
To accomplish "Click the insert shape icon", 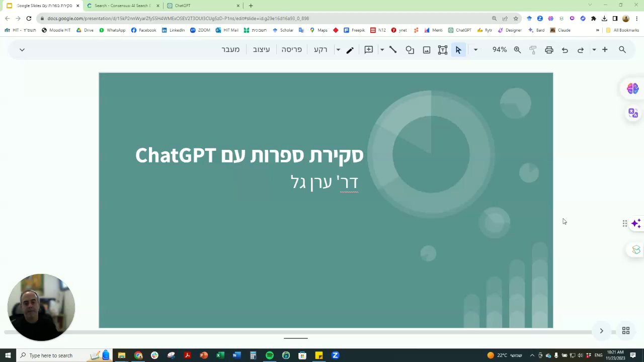I will pyautogui.click(x=410, y=50).
